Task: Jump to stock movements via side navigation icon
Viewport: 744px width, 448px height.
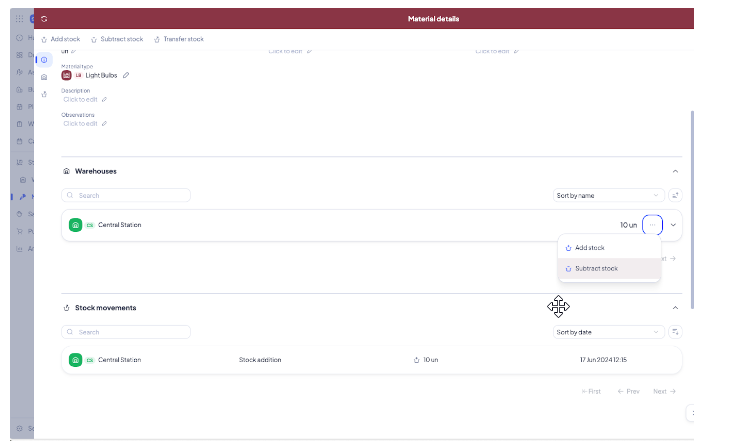Action: coord(44,94)
